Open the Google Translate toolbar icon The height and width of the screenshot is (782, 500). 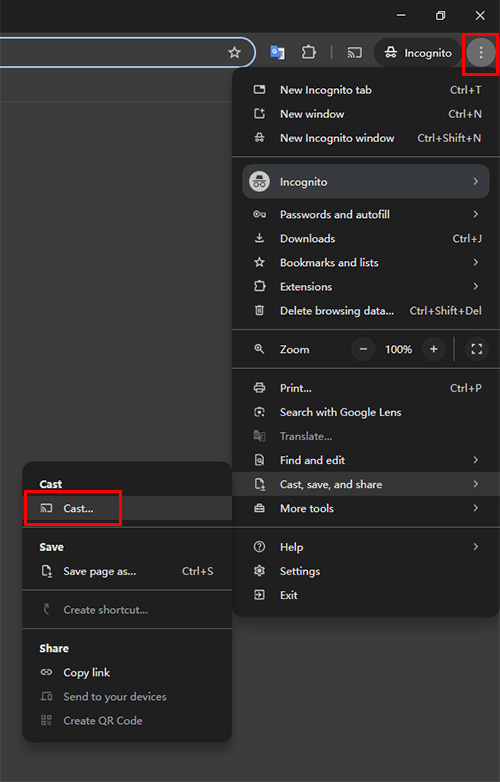pyautogui.click(x=277, y=52)
